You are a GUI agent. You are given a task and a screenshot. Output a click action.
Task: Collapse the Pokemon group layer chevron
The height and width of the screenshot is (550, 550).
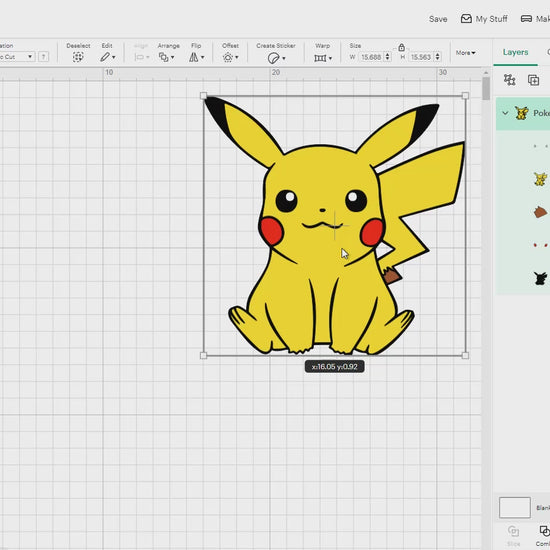click(x=505, y=113)
